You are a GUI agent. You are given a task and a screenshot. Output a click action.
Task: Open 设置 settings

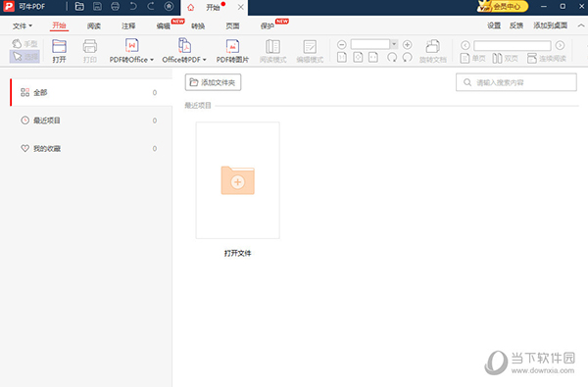494,25
